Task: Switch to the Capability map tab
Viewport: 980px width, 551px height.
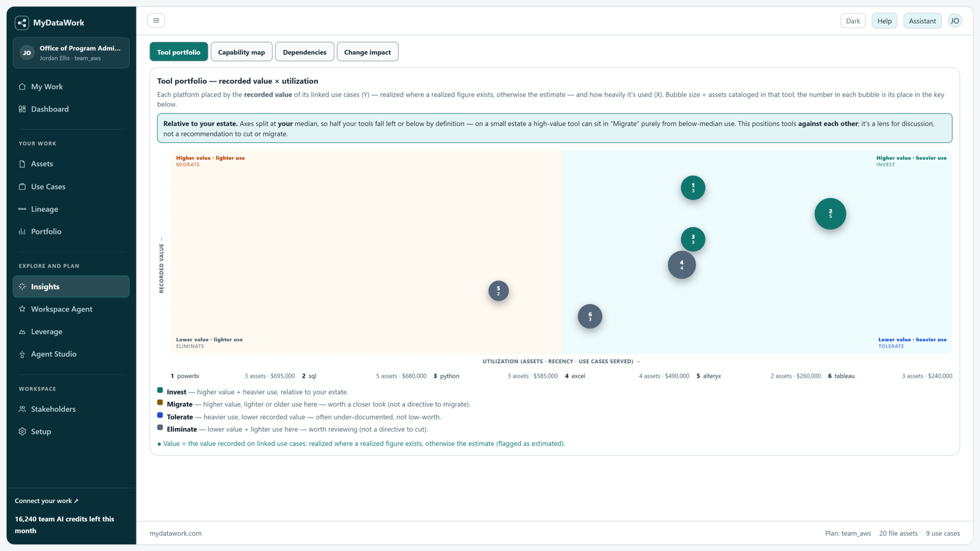Action: coord(241,52)
